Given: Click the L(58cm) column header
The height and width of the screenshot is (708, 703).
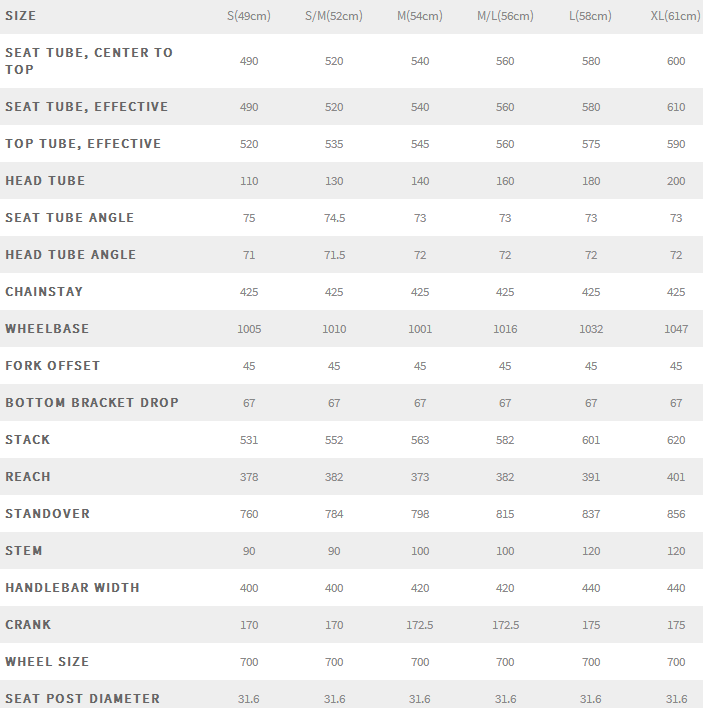Looking at the screenshot, I should (591, 17).
